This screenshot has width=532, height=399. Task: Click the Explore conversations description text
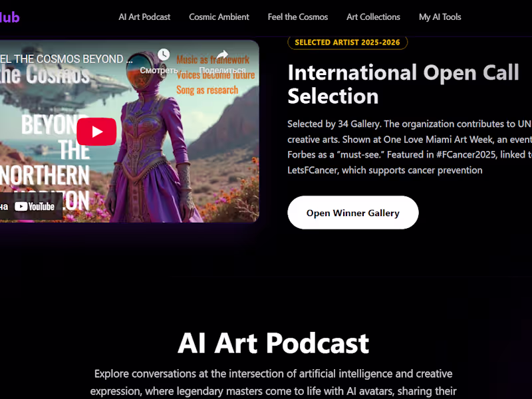[273, 382]
